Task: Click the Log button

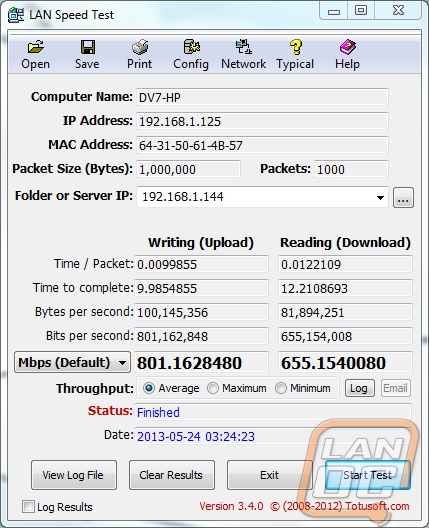Action: [x=360, y=388]
